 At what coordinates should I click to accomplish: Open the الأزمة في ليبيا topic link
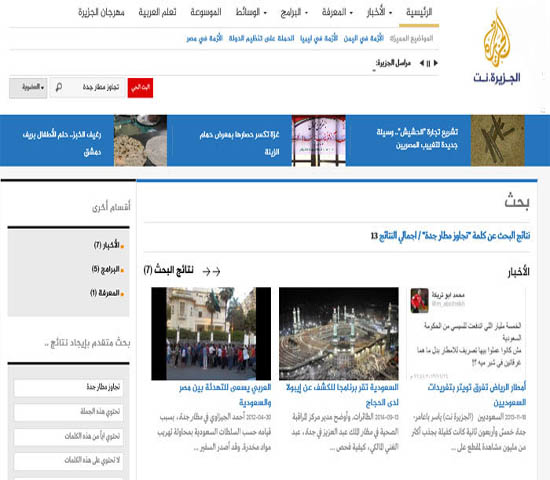[319, 38]
